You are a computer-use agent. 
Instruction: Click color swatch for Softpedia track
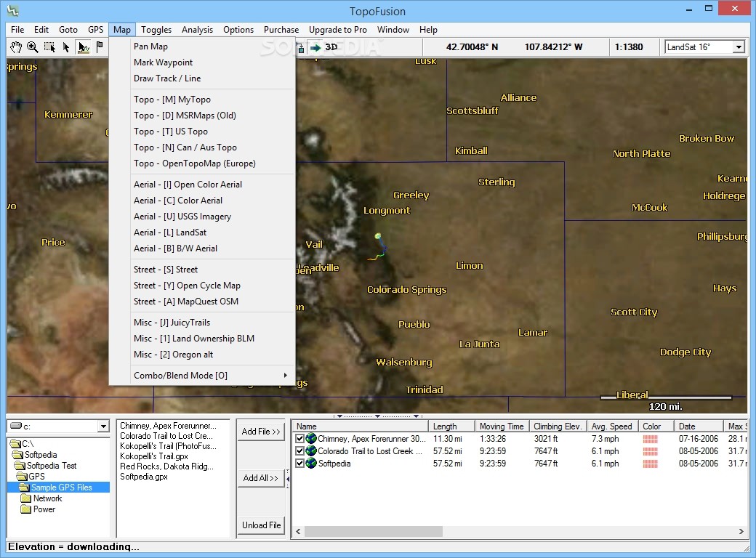(651, 464)
